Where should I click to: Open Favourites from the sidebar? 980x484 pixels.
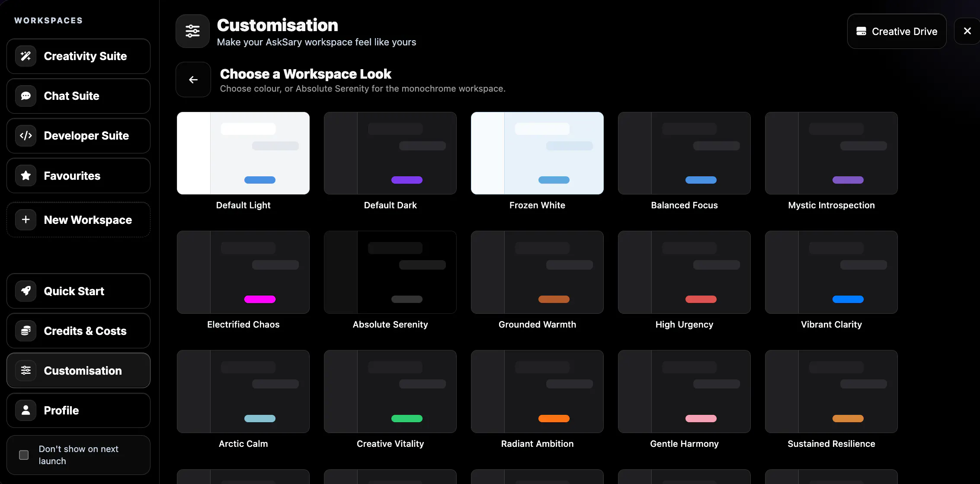click(78, 175)
